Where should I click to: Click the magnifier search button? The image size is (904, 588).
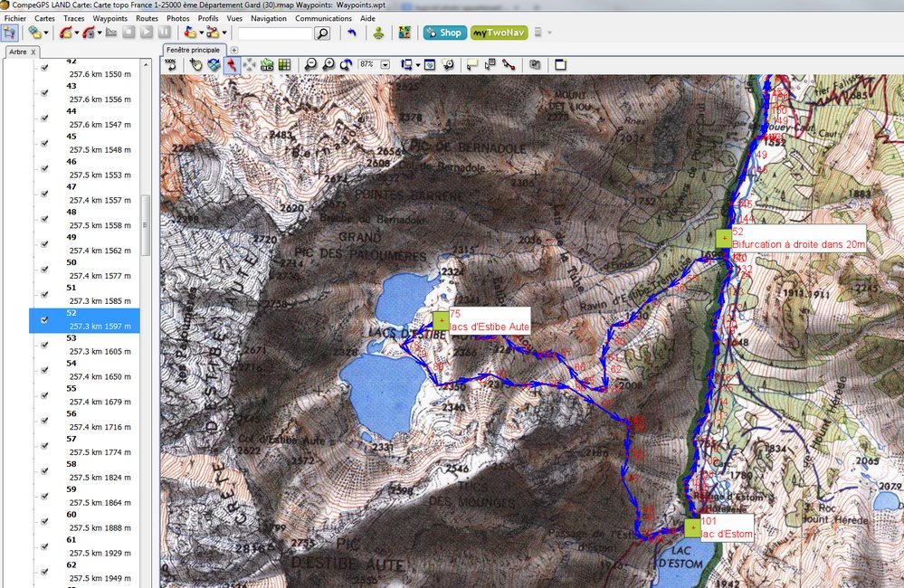coord(323,33)
